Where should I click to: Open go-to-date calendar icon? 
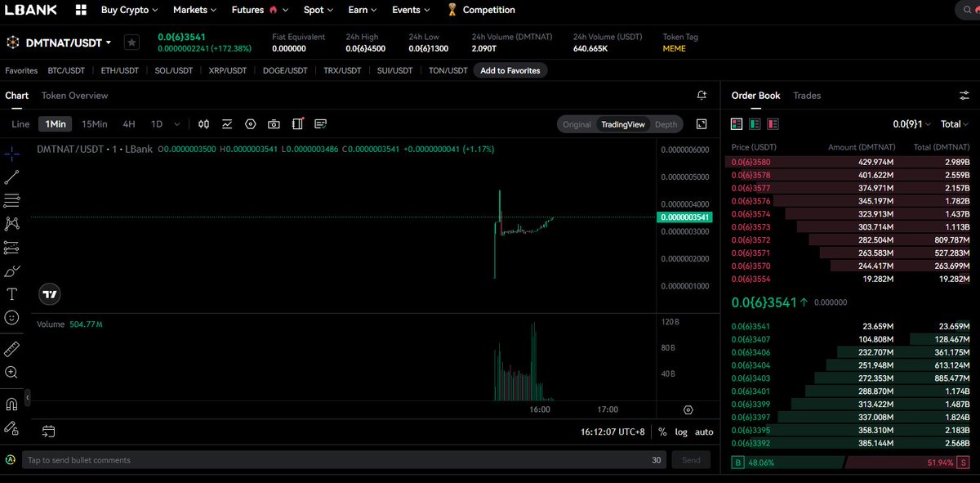click(x=48, y=432)
